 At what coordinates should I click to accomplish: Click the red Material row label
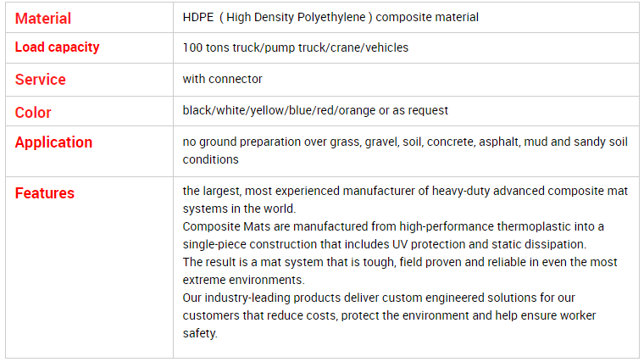pos(42,19)
